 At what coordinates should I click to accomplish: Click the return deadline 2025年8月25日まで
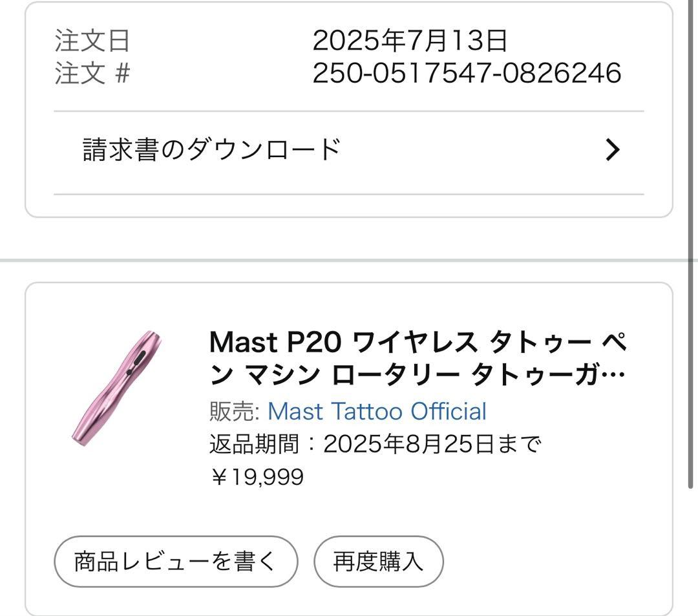(433, 444)
